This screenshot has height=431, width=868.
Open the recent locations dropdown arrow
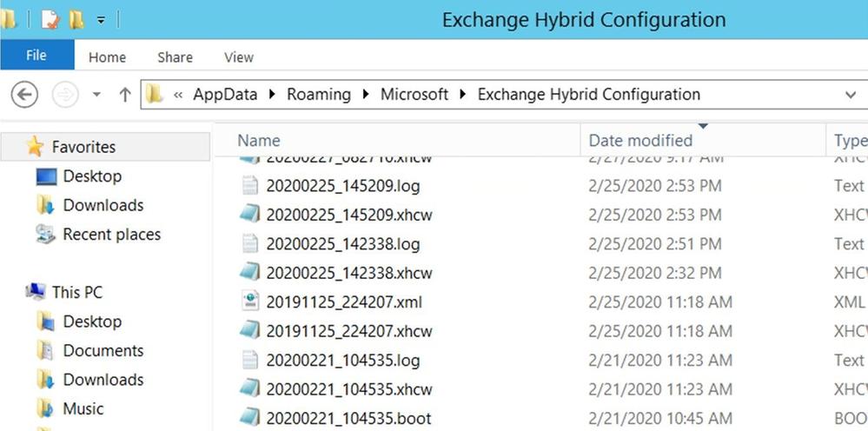click(96, 96)
